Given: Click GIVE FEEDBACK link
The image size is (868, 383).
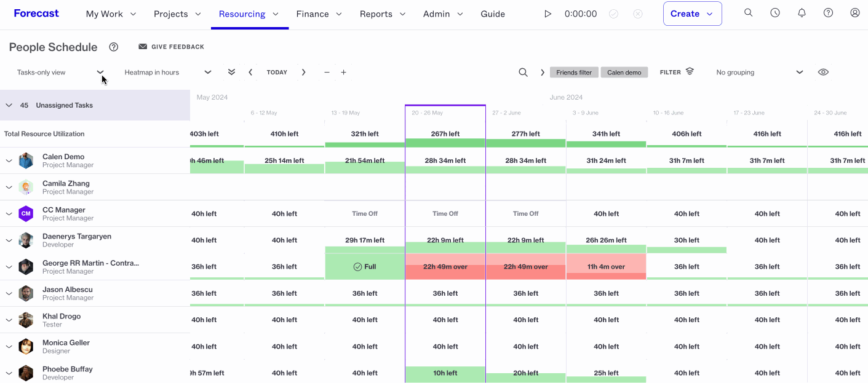Looking at the screenshot, I should pos(171,47).
